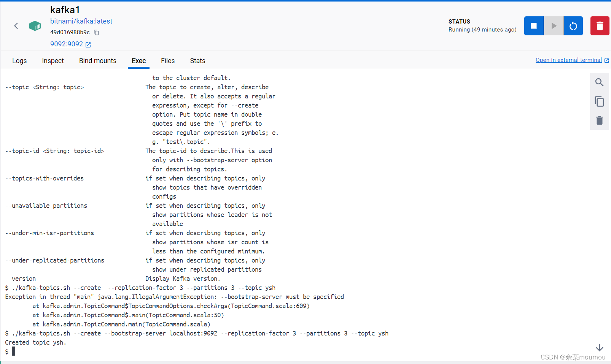Click the terminal prompt cursor line
This screenshot has width=611, height=364.
point(10,351)
